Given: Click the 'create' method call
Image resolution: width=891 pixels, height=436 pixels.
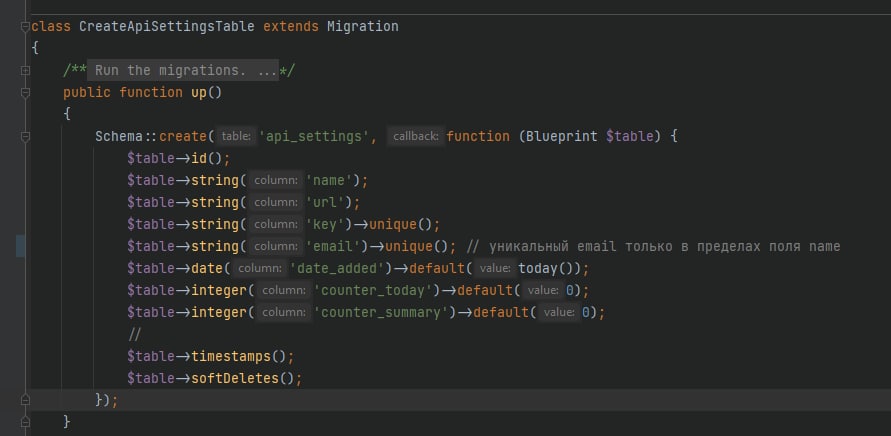Looking at the screenshot, I should click(183, 137).
